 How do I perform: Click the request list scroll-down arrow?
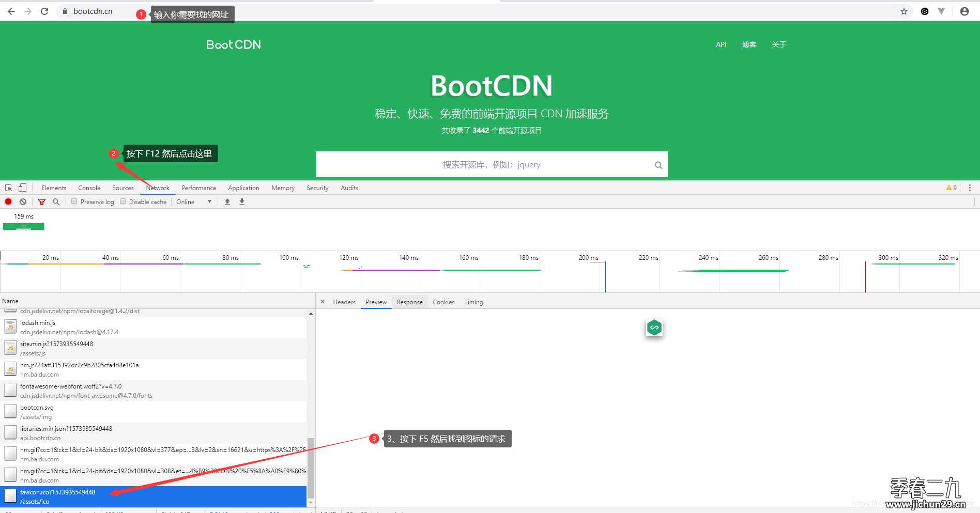coord(311,502)
